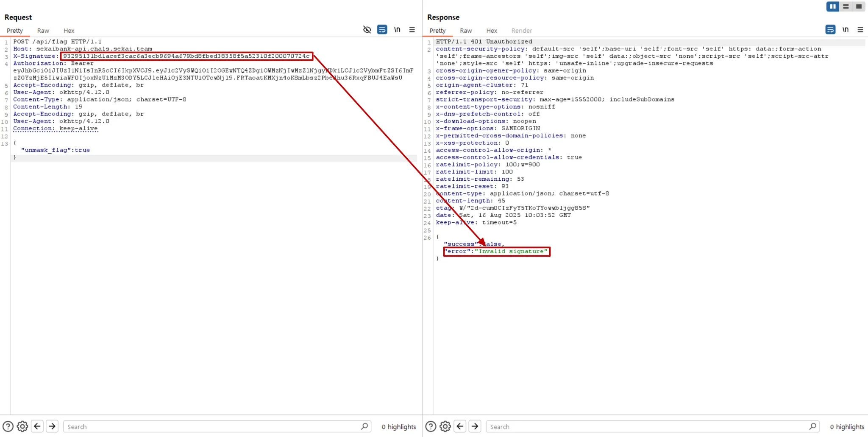Go to previous match in Request

(37, 426)
